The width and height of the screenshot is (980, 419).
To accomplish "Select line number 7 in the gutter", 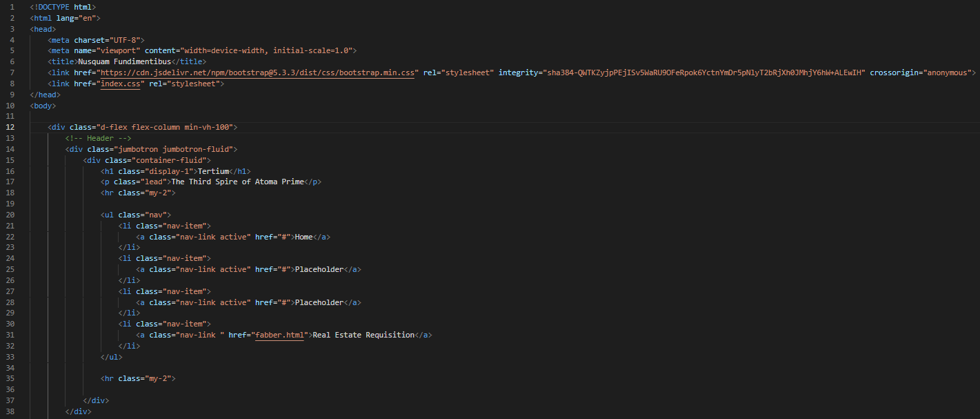I will [12, 72].
